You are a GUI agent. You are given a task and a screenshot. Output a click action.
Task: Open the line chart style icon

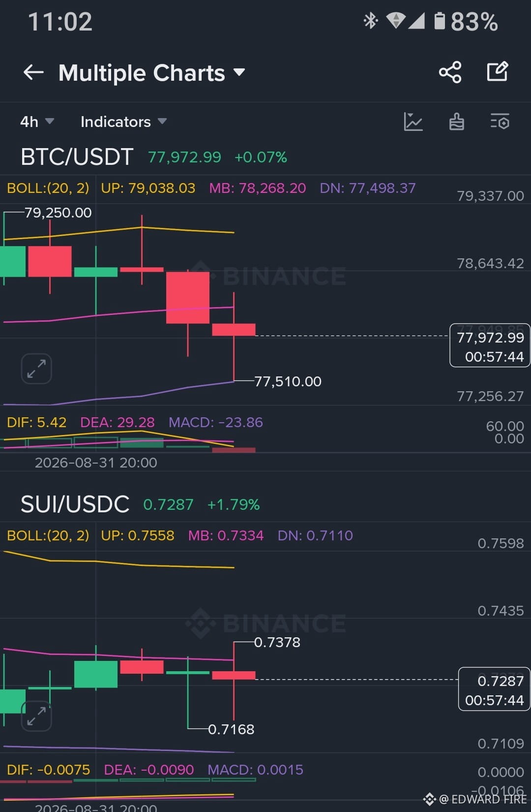pos(413,122)
